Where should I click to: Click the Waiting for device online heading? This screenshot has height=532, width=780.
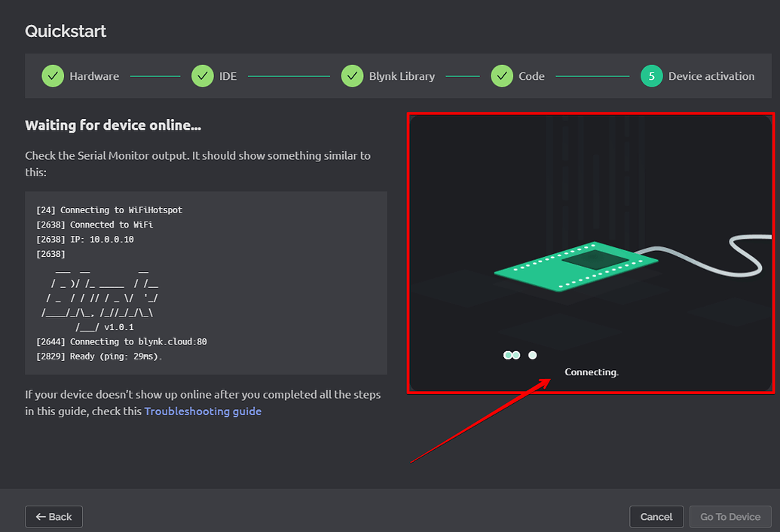coord(113,125)
